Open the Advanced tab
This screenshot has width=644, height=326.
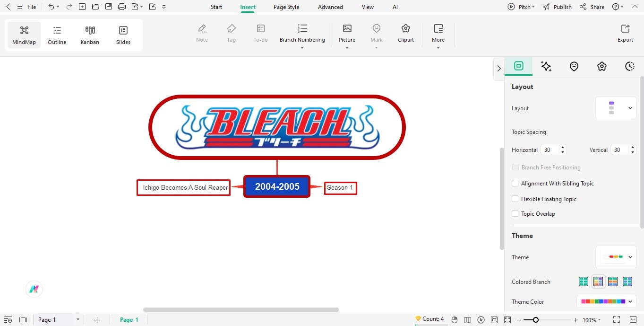point(330,7)
